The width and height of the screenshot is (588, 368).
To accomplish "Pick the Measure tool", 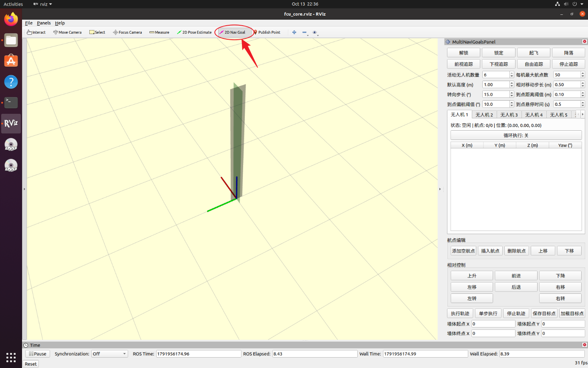I will click(x=159, y=32).
